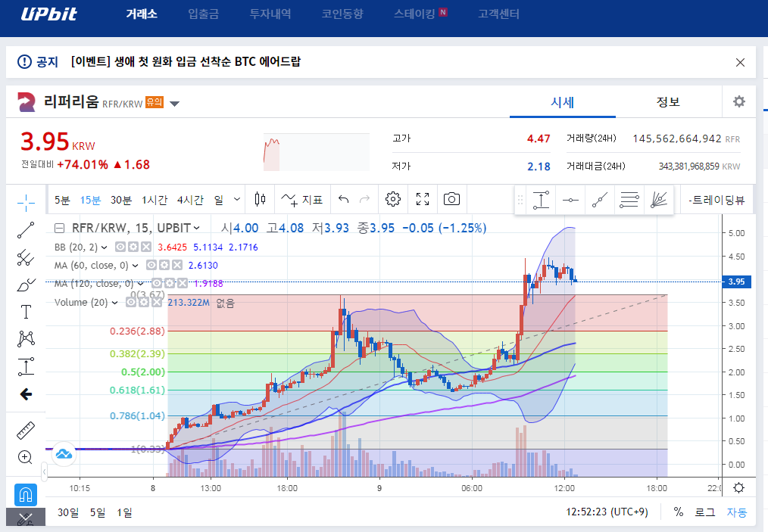Screen dimensions: 768x532
Task: Select the pitchfork drawing tool
Action: 26,257
